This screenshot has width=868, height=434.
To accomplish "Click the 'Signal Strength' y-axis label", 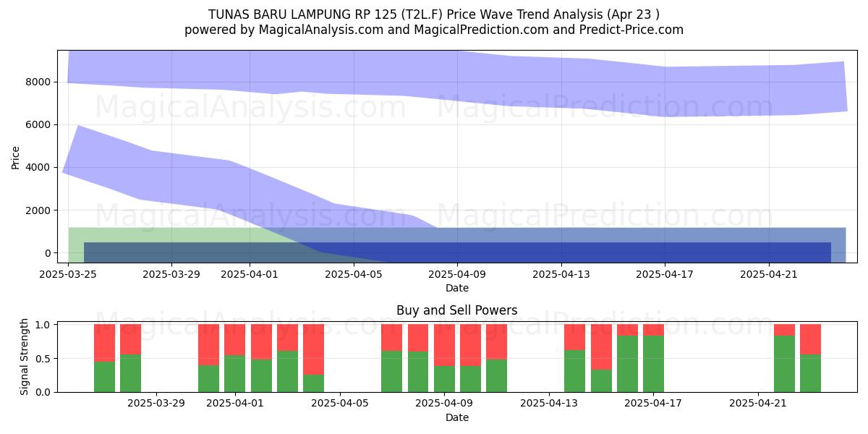I will 25,358.
